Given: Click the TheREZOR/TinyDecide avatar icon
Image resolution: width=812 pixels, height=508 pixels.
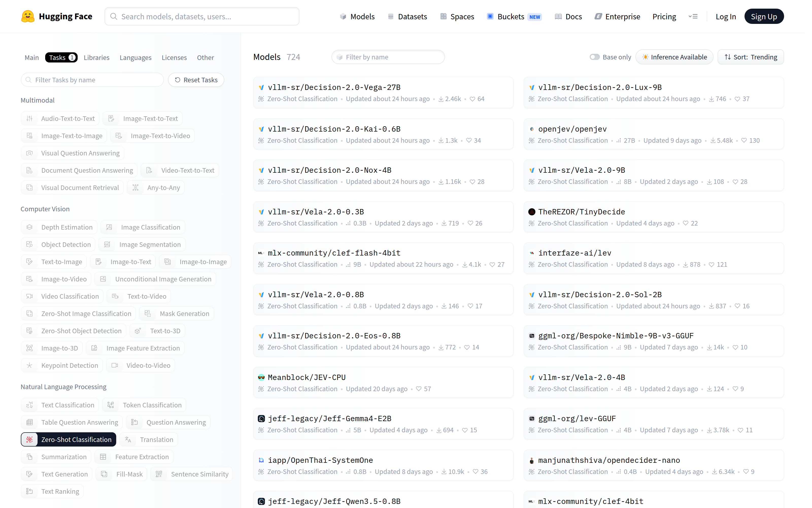Looking at the screenshot, I should pos(532,212).
